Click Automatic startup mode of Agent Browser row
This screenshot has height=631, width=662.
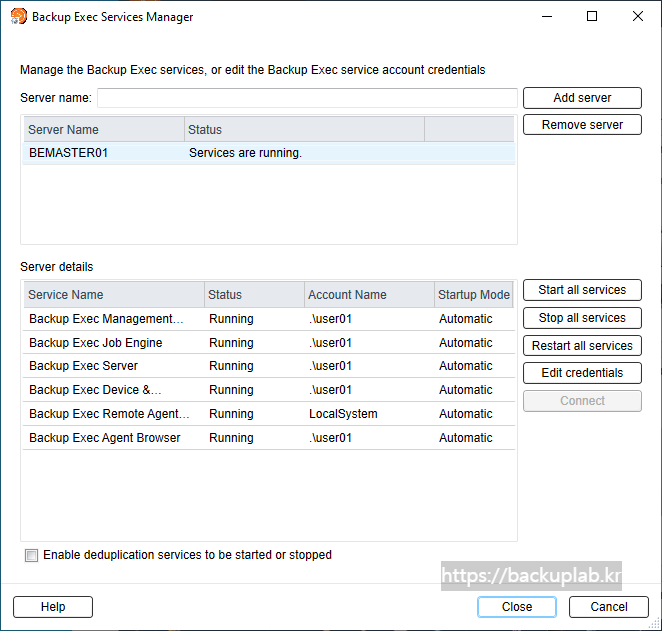(x=466, y=438)
